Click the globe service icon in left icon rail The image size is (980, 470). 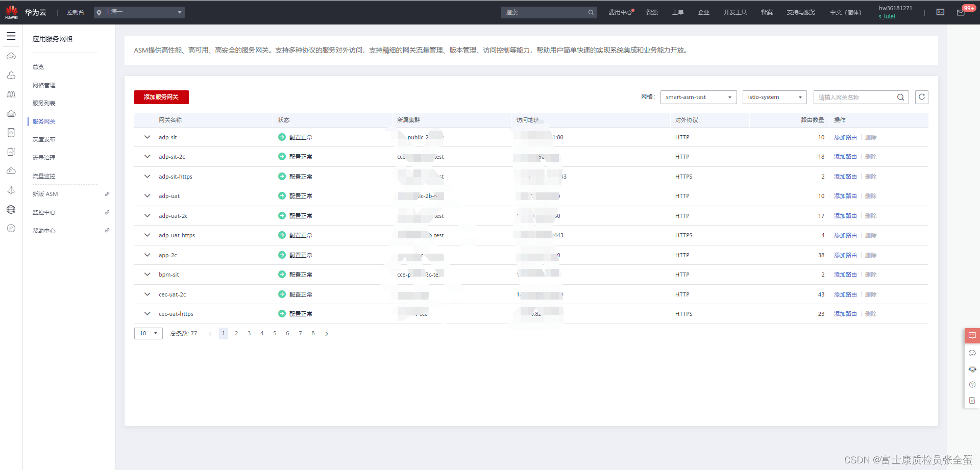(x=11, y=209)
